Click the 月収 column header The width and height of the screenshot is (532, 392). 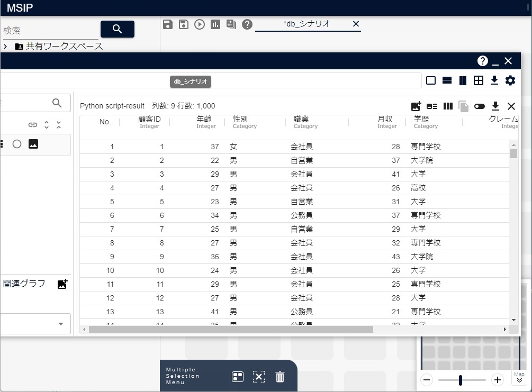387,122
